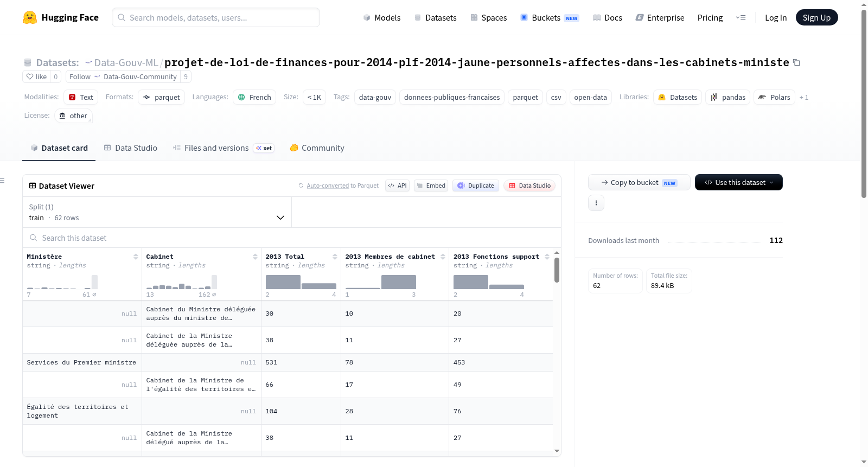
Task: Switch to the Data Studio tab
Action: click(x=131, y=148)
